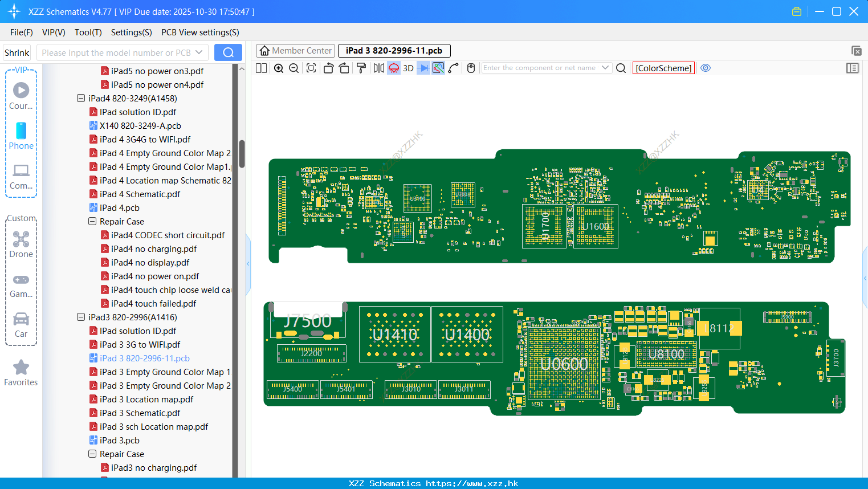Click the gift icon in title bar
The image size is (868, 489).
point(797,11)
